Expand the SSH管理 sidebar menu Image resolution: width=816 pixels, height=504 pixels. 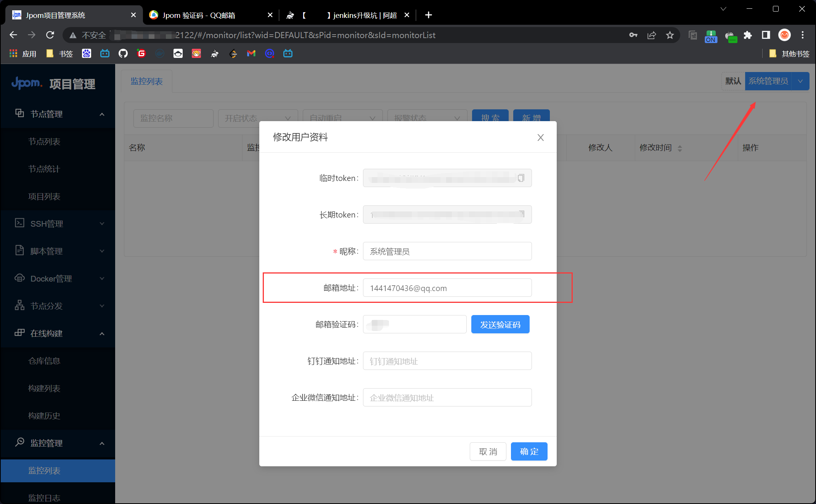point(58,224)
